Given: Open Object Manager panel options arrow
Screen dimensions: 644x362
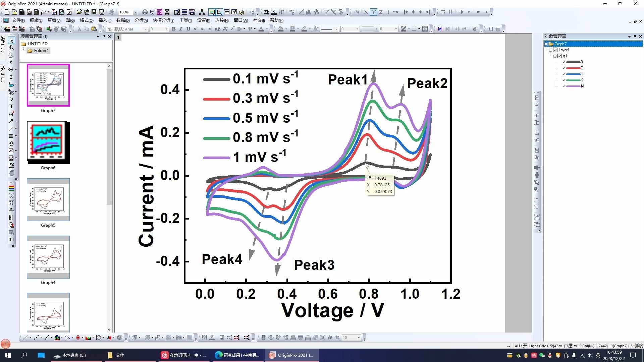Looking at the screenshot, I should tap(629, 36).
